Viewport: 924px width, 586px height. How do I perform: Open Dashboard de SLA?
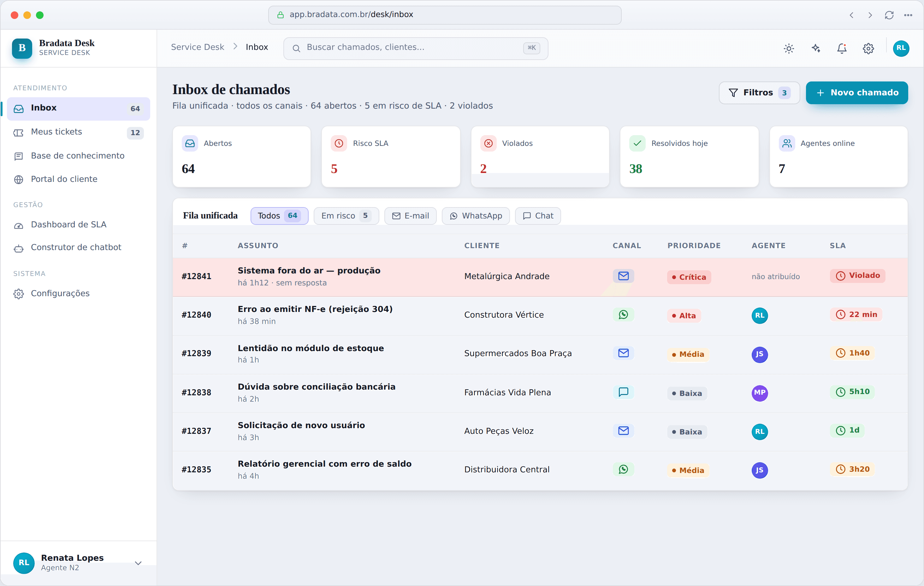pos(78,225)
